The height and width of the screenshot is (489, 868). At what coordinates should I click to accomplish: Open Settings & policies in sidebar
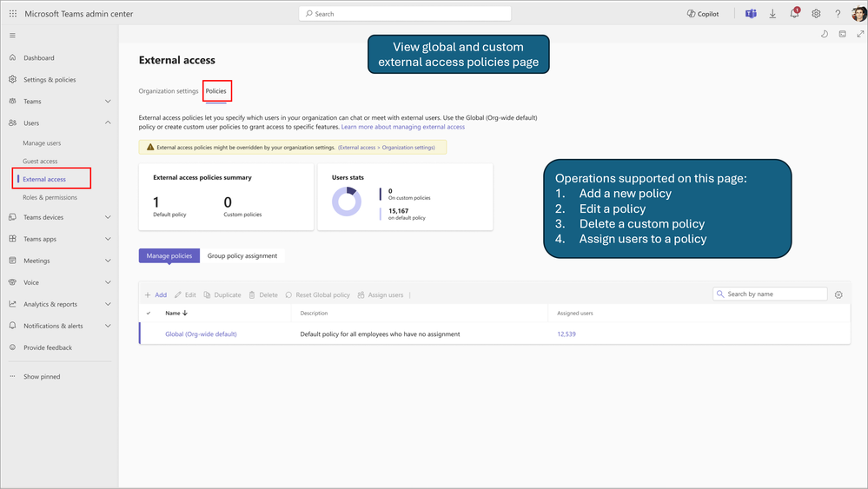[50, 80]
